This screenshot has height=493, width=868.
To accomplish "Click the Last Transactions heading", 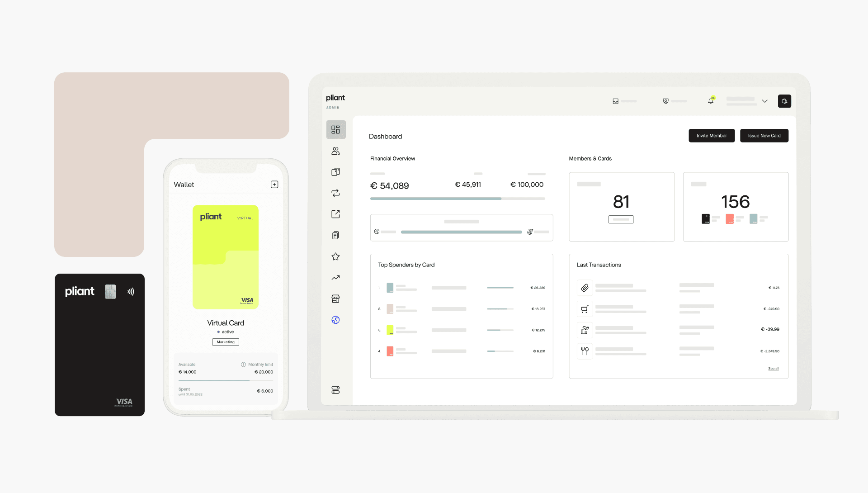I will click(x=599, y=265).
